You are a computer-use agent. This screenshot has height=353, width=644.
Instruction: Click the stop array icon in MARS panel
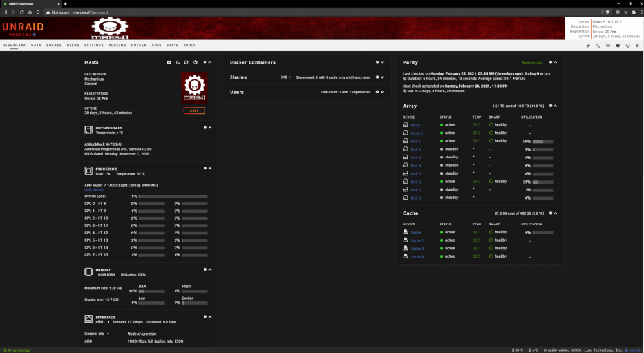point(169,62)
